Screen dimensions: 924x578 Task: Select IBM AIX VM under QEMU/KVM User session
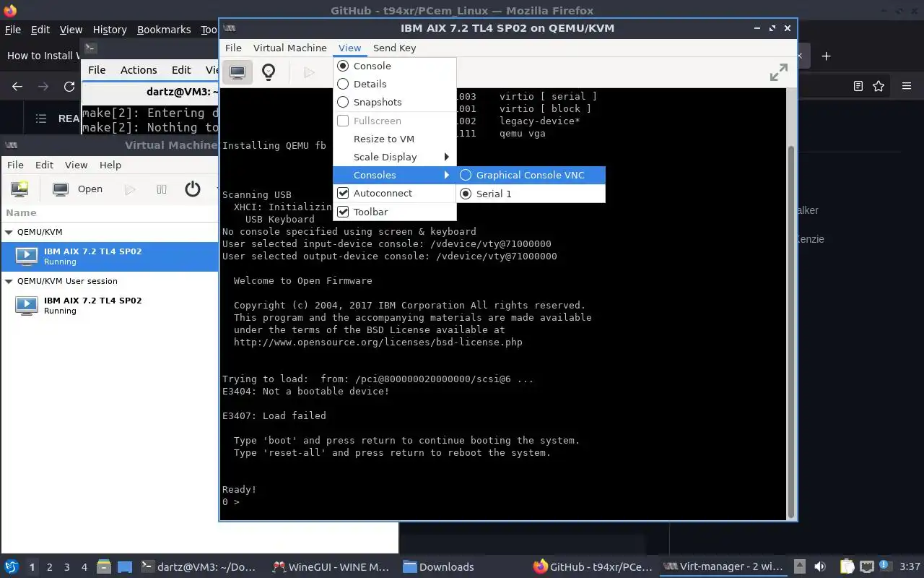109,306
